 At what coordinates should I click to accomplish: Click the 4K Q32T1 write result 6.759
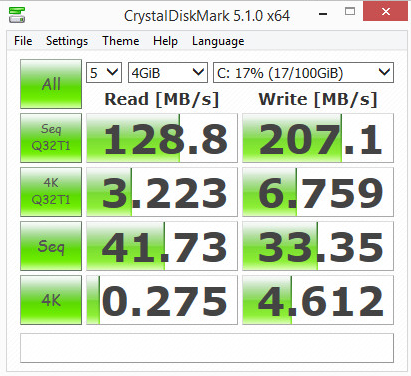318,192
